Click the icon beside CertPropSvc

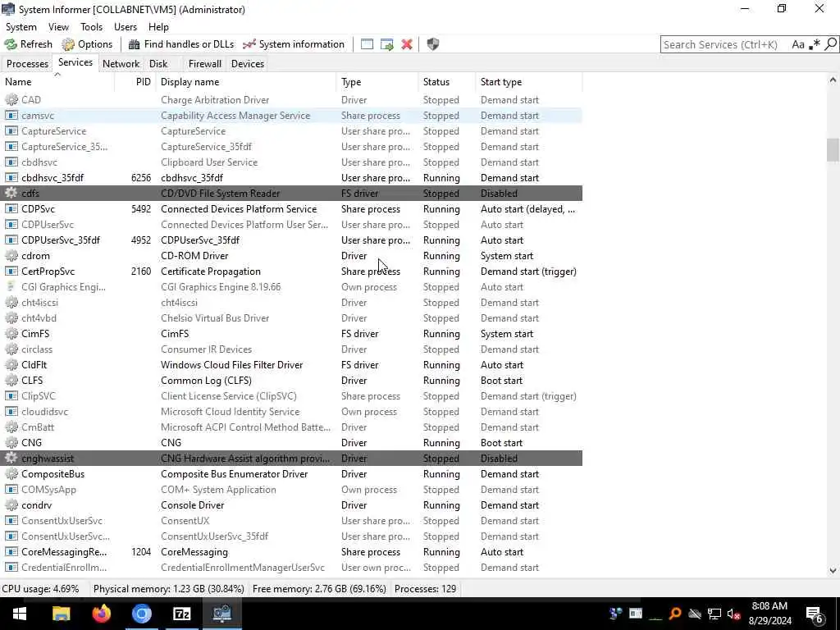(11, 272)
